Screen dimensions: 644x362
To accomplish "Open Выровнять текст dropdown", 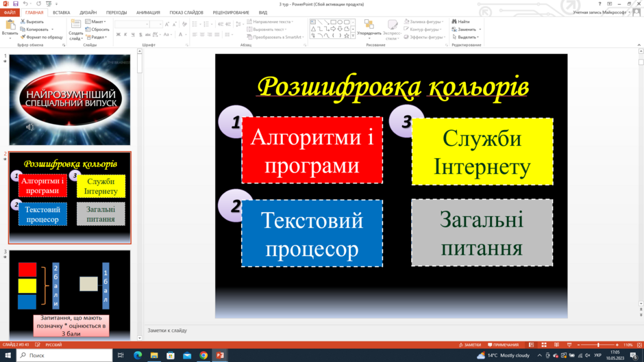I will [x=267, y=29].
